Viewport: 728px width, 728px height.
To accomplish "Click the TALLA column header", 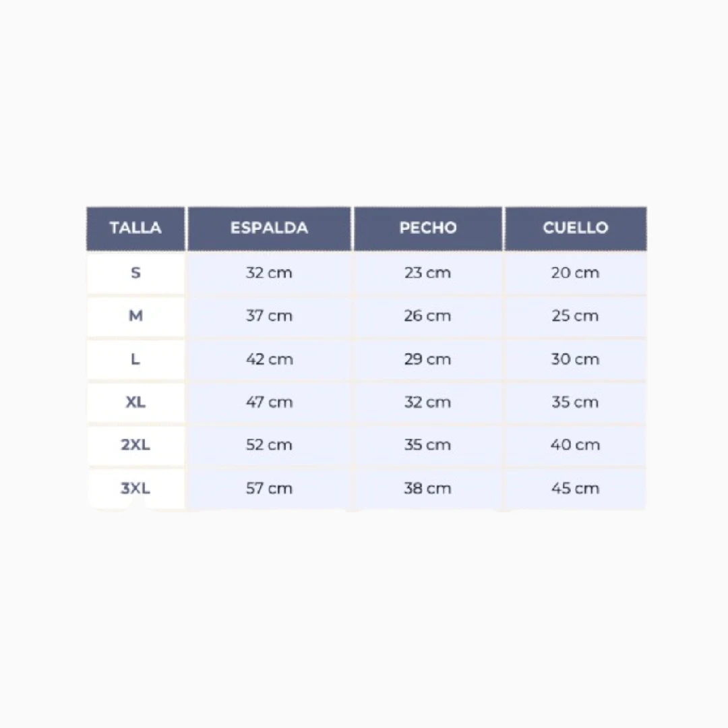I will (135, 228).
